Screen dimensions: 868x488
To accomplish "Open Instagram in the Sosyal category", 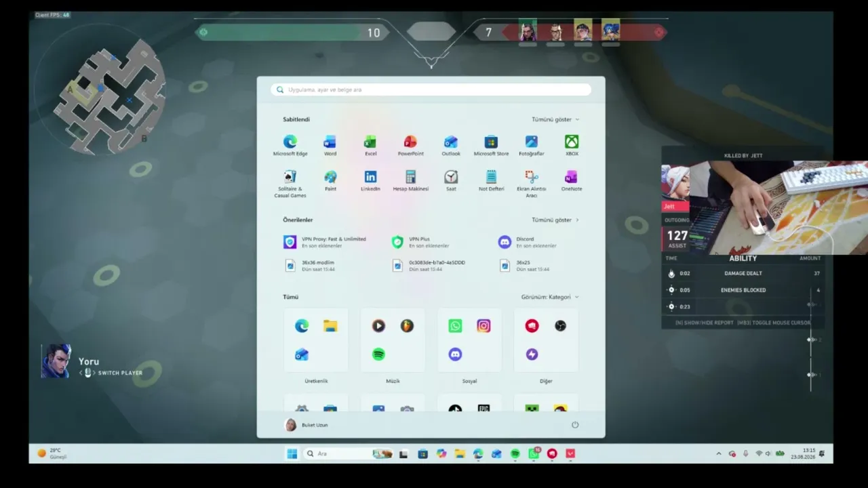I will (x=484, y=326).
